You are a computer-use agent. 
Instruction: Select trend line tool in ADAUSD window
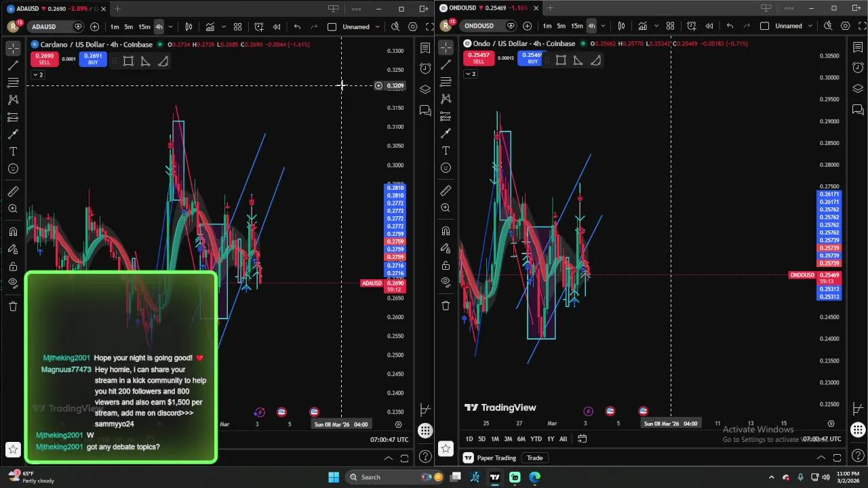13,66
